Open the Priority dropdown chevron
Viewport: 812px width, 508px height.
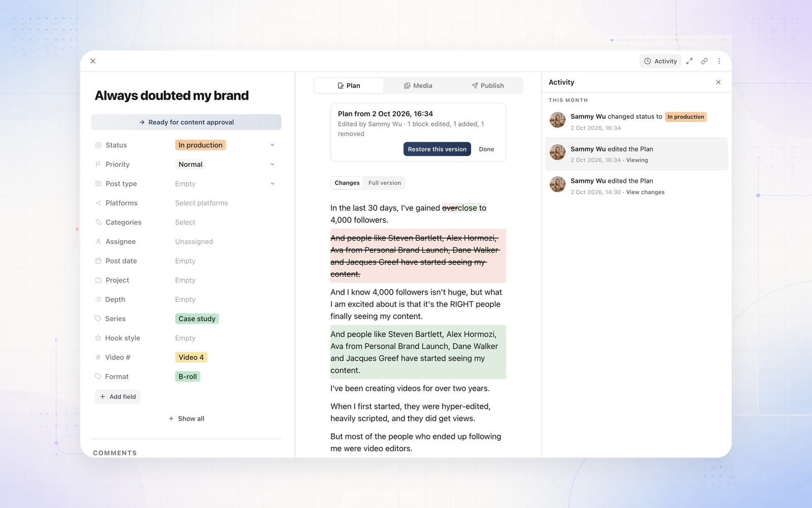pos(273,165)
